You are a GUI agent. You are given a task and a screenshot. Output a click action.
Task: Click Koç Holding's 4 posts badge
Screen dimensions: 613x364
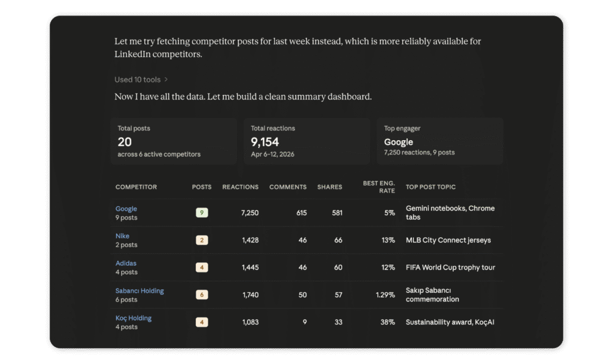pyautogui.click(x=202, y=322)
